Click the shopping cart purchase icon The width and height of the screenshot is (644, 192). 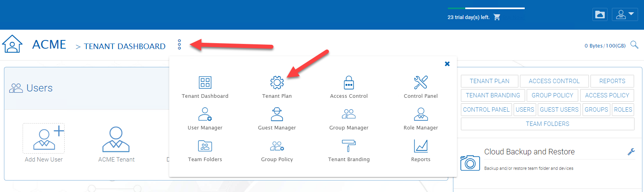pyautogui.click(x=497, y=17)
